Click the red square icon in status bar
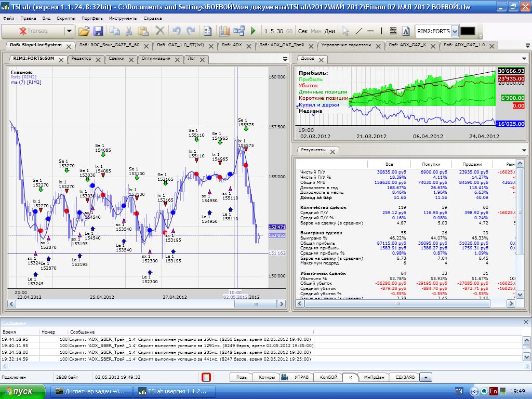532x399 pixels. click(206, 377)
